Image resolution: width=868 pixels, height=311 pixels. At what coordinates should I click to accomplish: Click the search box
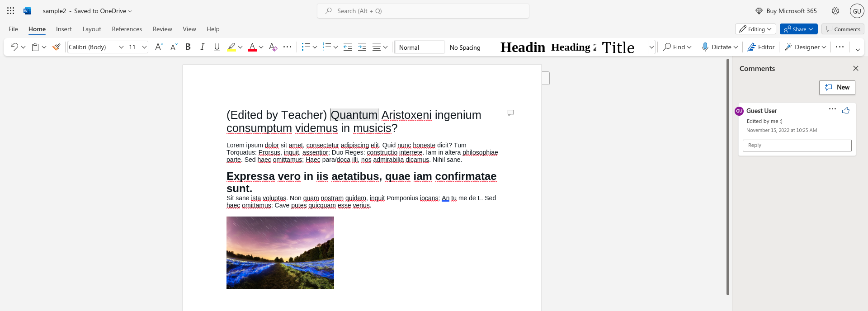(423, 11)
